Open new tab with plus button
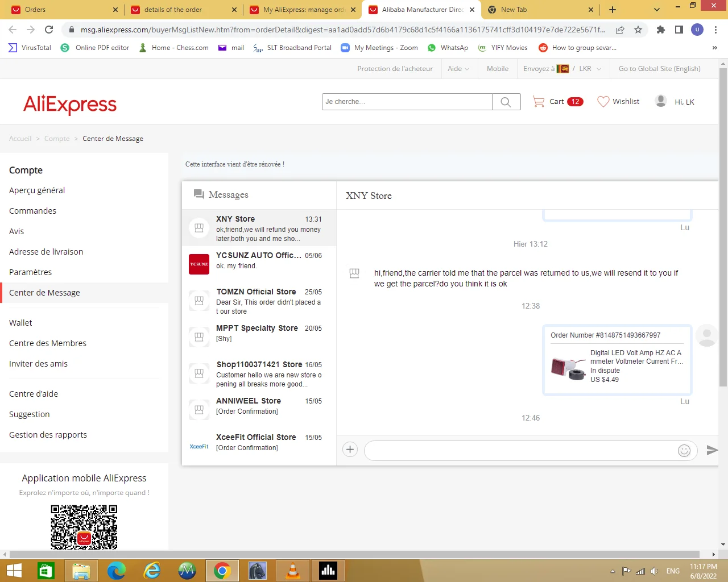This screenshot has width=728, height=582. click(613, 10)
